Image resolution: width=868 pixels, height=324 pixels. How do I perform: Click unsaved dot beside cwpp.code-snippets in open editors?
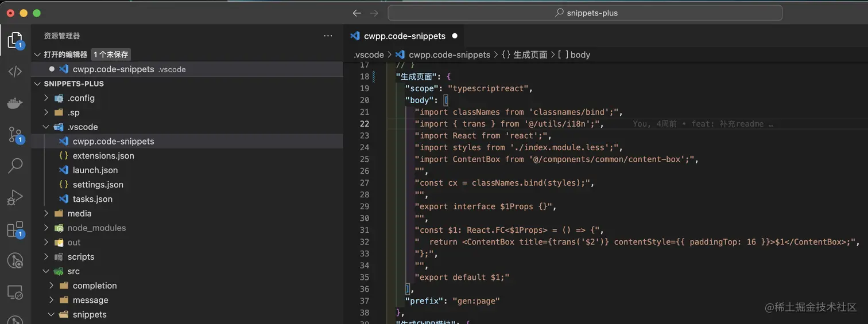tap(52, 69)
